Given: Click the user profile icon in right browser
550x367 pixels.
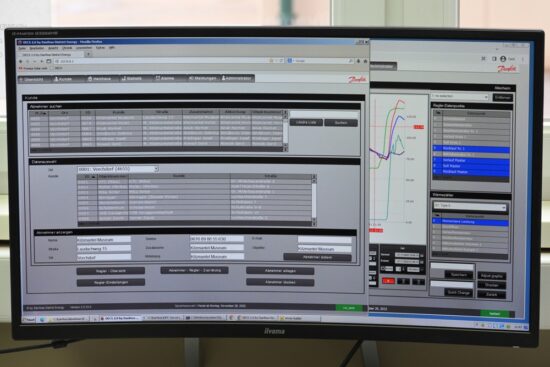Looking at the screenshot, I should coord(503,59).
